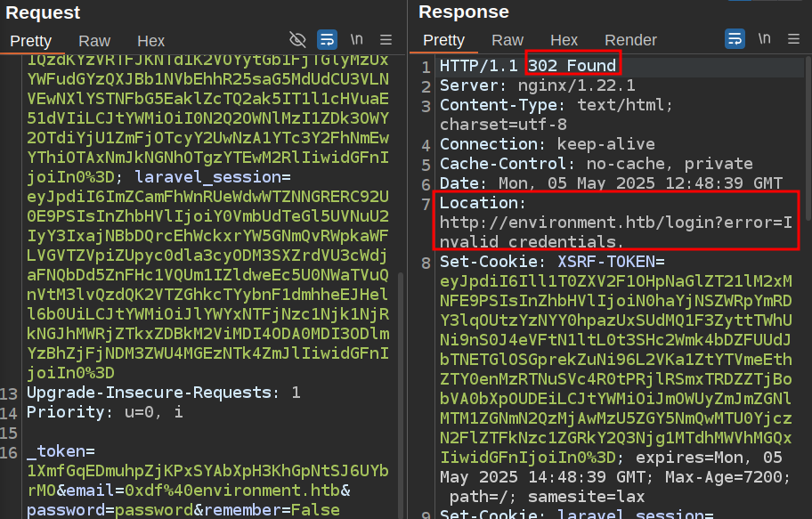Open Response panel hamburger options menu
812x519 pixels.
tap(794, 39)
